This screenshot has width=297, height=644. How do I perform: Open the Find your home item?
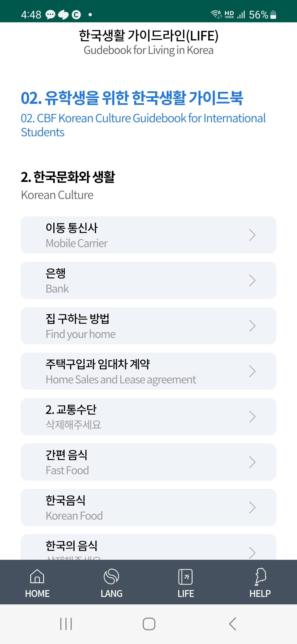(148, 326)
